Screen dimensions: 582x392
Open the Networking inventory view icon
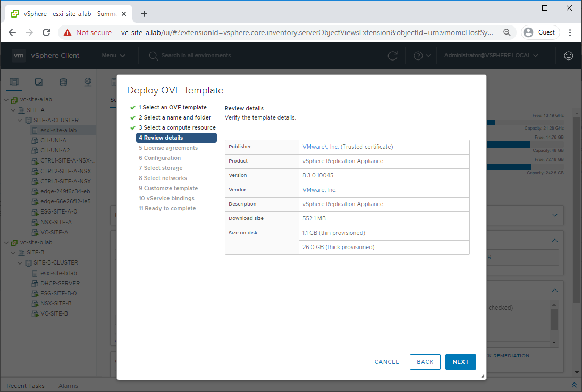88,82
